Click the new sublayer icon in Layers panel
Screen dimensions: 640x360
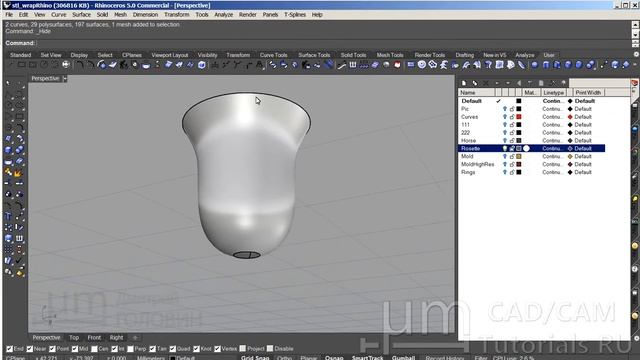pos(475,83)
